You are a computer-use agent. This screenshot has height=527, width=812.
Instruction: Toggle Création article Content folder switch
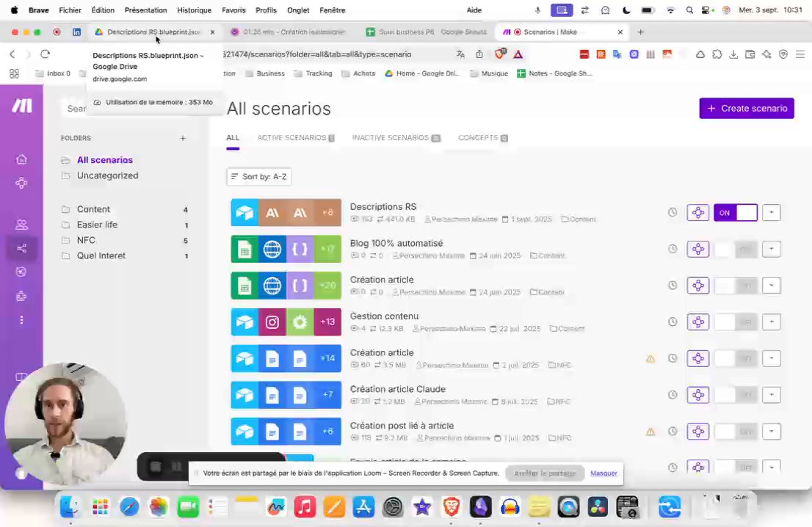736,286
